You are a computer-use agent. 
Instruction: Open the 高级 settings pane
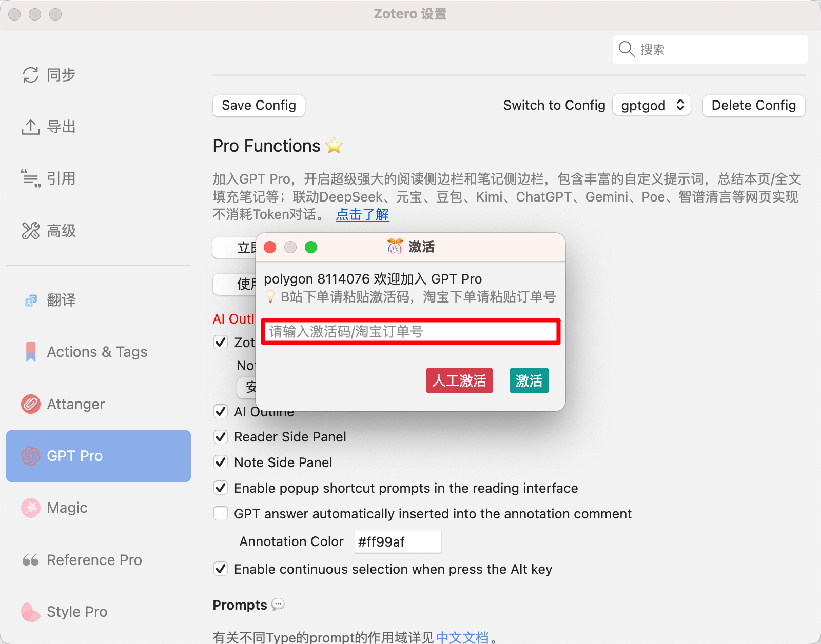[x=99, y=231]
